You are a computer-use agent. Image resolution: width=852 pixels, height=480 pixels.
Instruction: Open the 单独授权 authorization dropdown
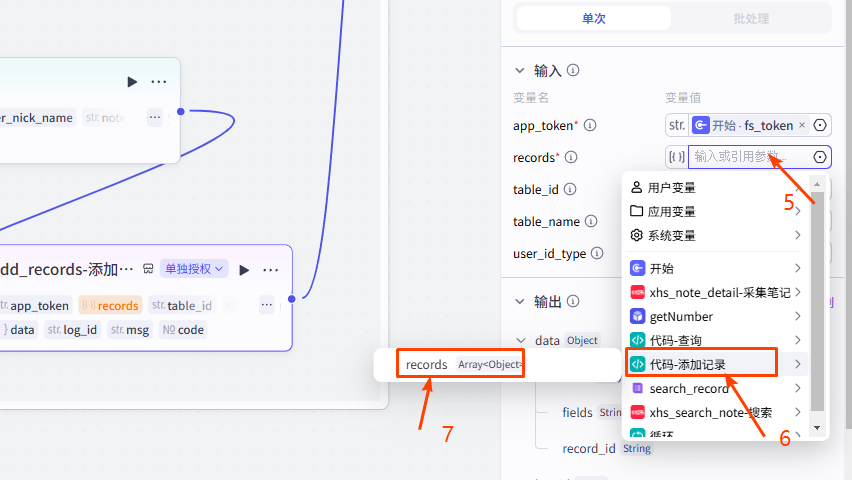pyautogui.click(x=195, y=269)
